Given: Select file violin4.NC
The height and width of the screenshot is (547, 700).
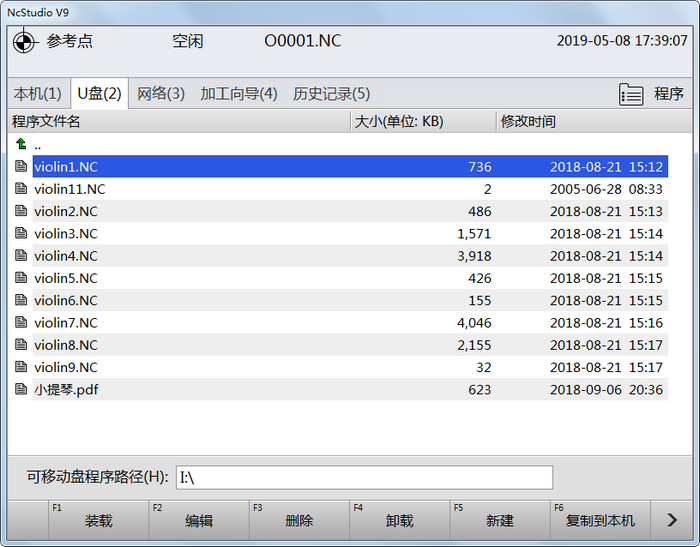Looking at the screenshot, I should 350,255.
